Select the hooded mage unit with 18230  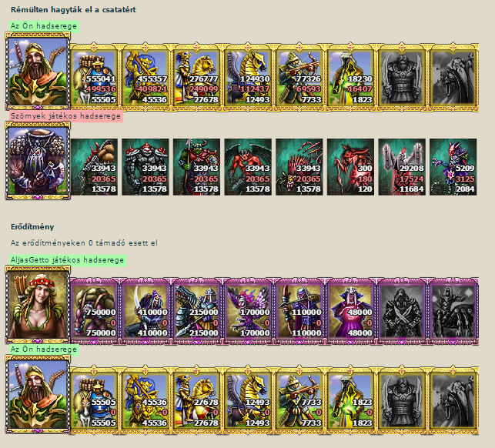click(350, 77)
